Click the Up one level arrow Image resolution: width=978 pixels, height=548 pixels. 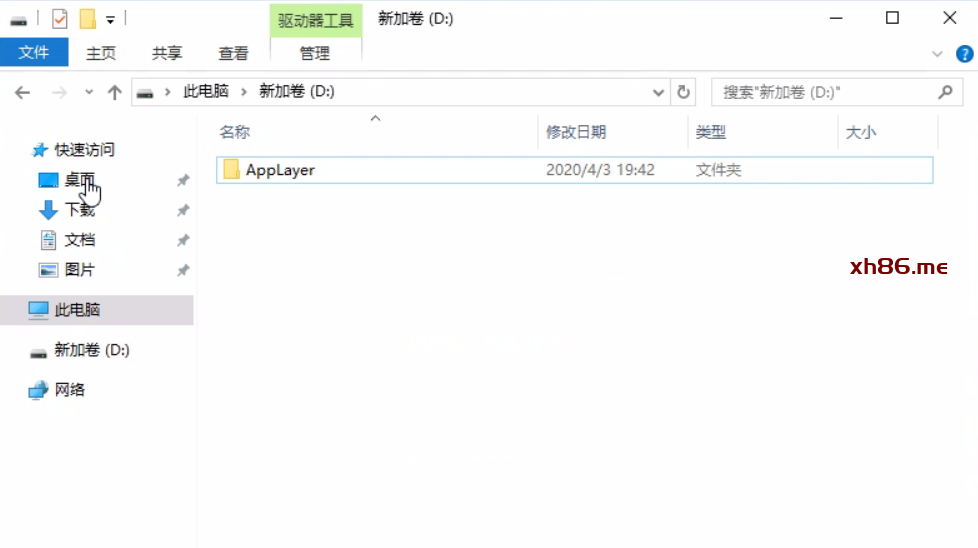coord(115,92)
